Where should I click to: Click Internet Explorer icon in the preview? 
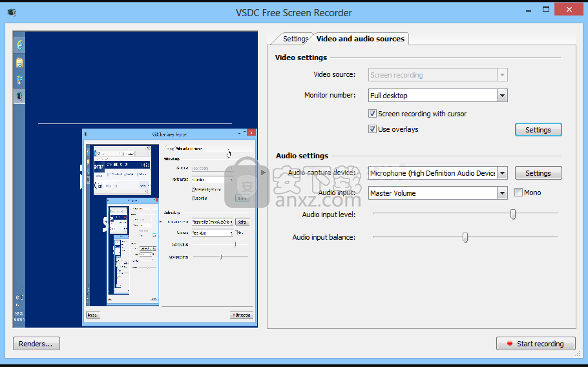click(x=20, y=45)
